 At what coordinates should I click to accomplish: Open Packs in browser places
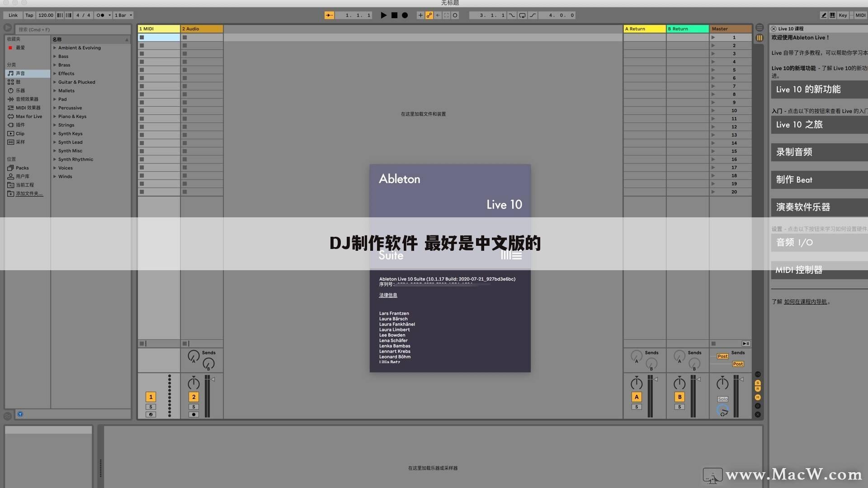coord(27,168)
